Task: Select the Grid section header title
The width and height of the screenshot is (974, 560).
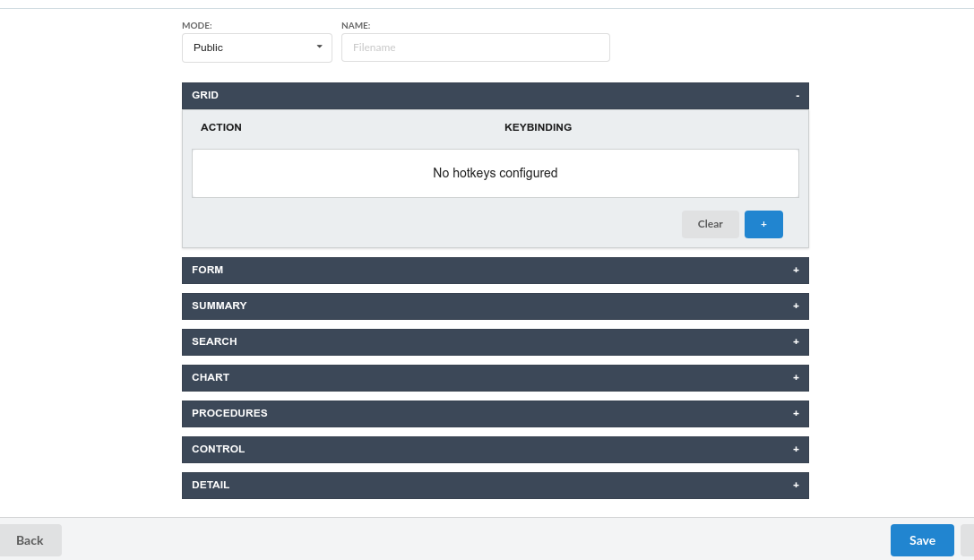Action: pos(205,95)
